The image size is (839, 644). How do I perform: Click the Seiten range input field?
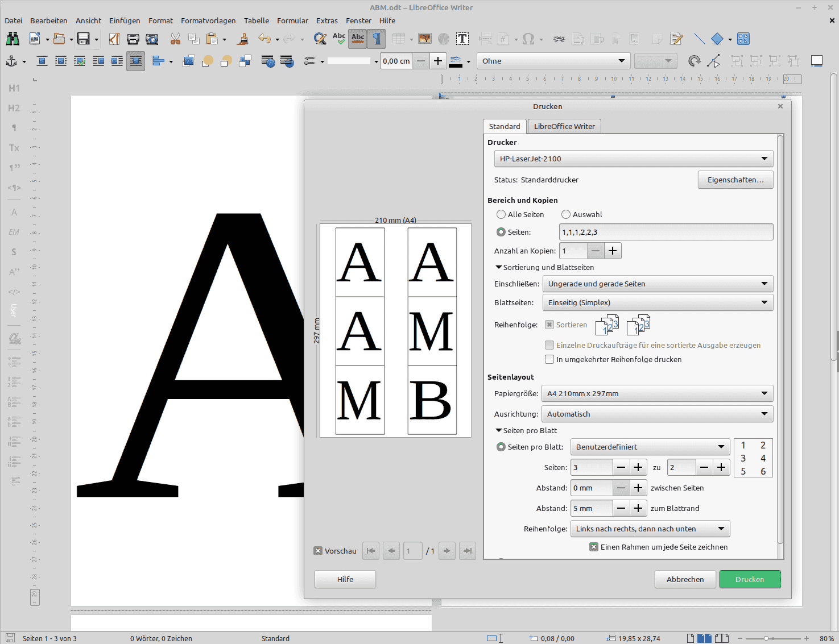tap(666, 232)
